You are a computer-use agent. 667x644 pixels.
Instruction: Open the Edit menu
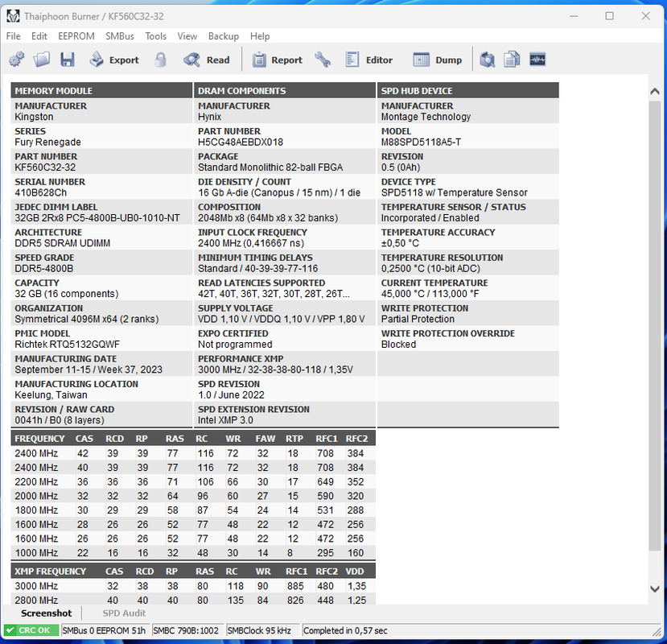point(39,36)
